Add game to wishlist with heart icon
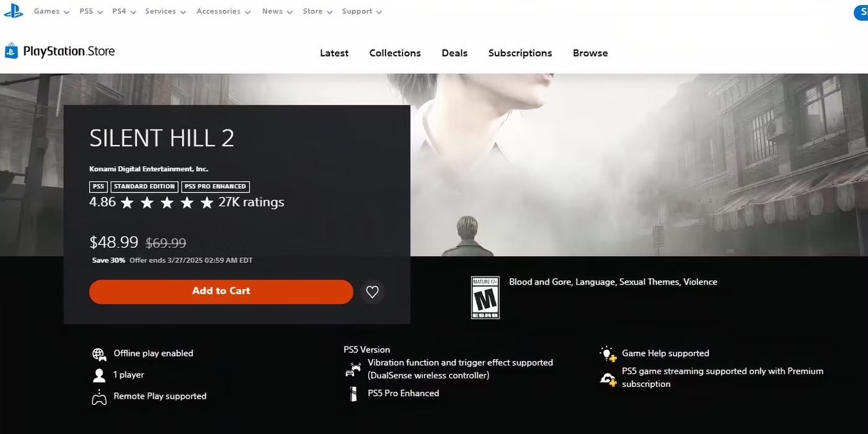Viewport: 868px width, 434px height. click(x=372, y=291)
